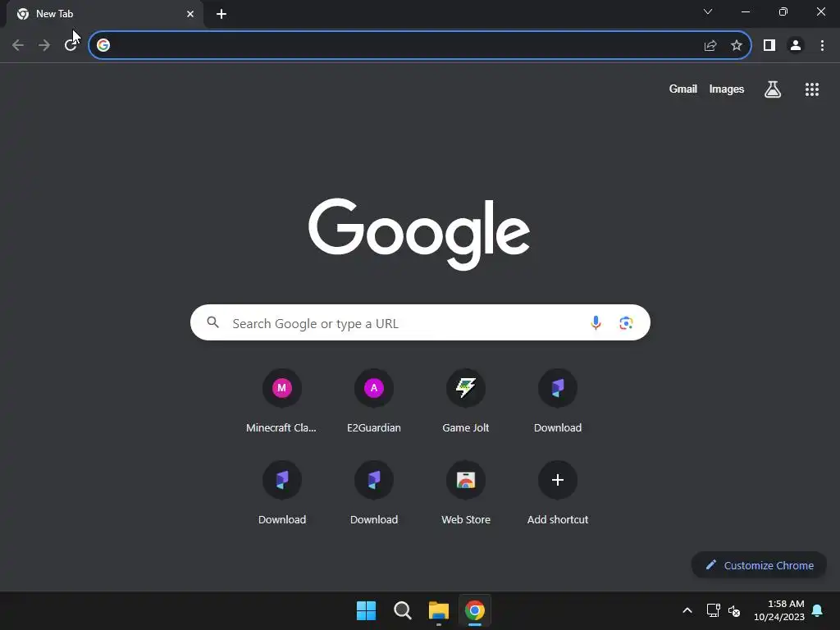Open the Web Store shortcut
Screen dimensions: 840x630
[466, 493]
